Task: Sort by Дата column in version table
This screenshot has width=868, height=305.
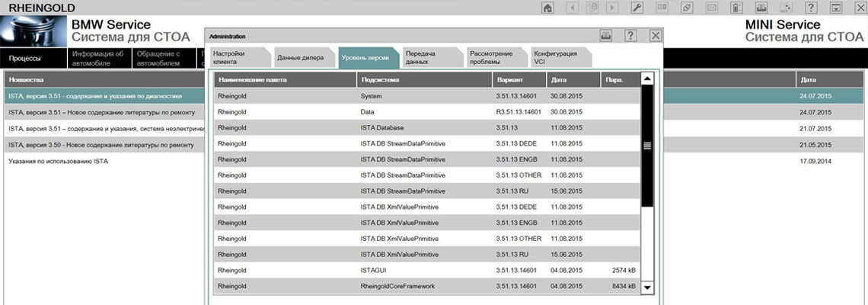Action: click(x=573, y=80)
